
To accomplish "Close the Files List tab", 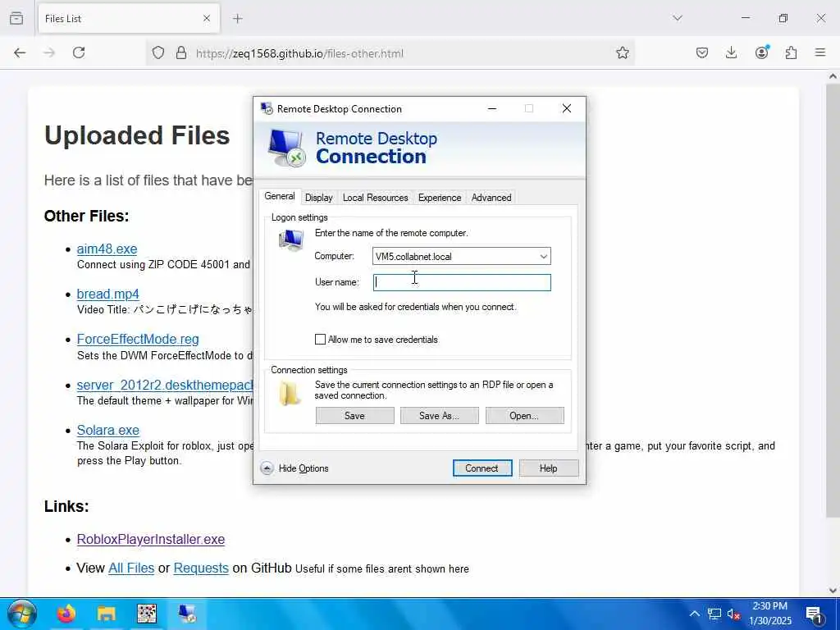I will tap(207, 18).
